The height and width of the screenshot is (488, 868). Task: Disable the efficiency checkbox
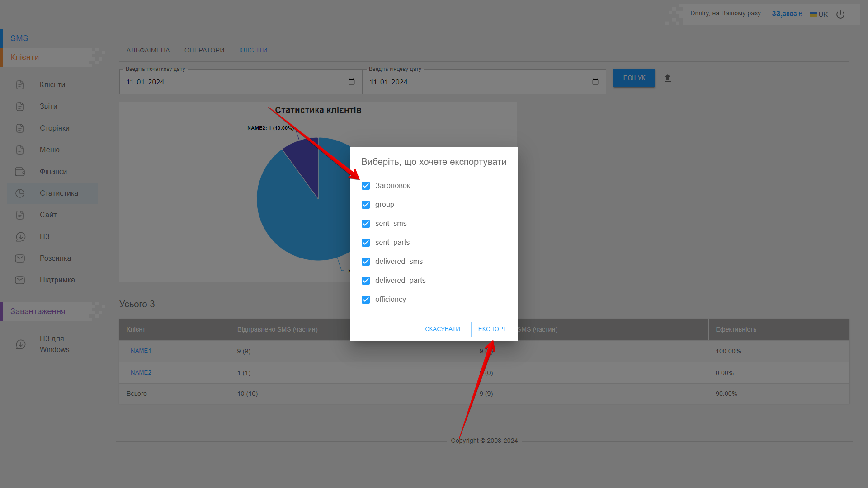point(366,300)
